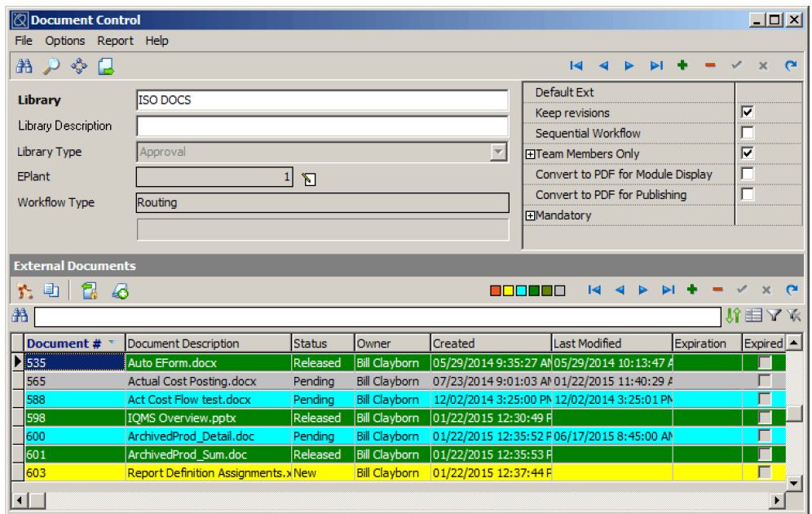
Task: Open the Options menu
Action: pyautogui.click(x=64, y=40)
